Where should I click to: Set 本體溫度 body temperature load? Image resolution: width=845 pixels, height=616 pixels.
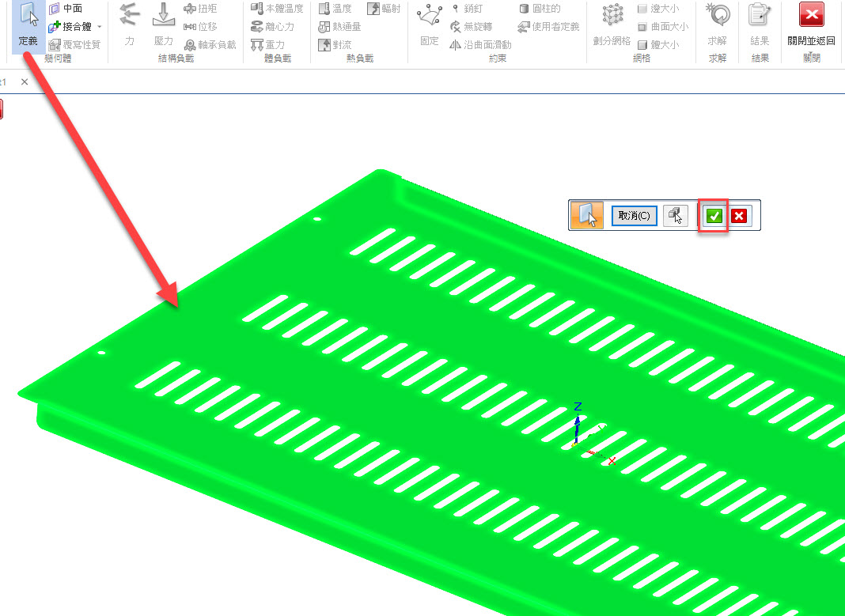click(277, 9)
